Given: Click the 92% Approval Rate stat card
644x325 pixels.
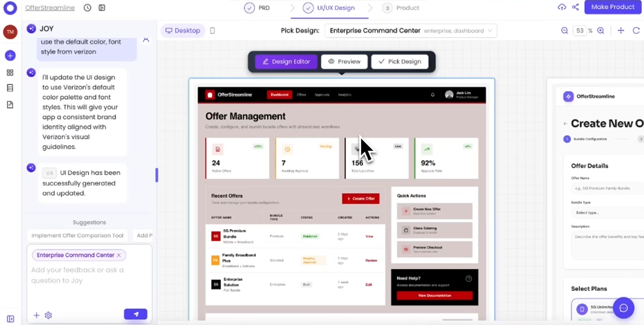Looking at the screenshot, I should [x=446, y=158].
